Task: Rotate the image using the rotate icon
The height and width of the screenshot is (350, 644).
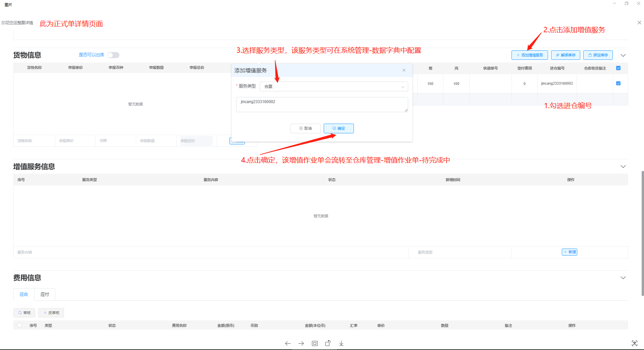Action: [328, 343]
